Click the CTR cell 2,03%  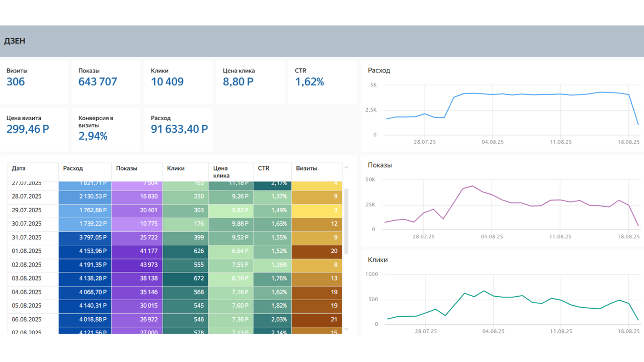[x=273, y=319]
